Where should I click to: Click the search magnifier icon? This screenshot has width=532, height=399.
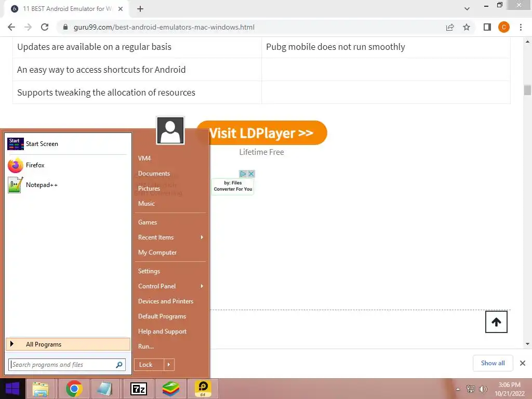point(119,365)
